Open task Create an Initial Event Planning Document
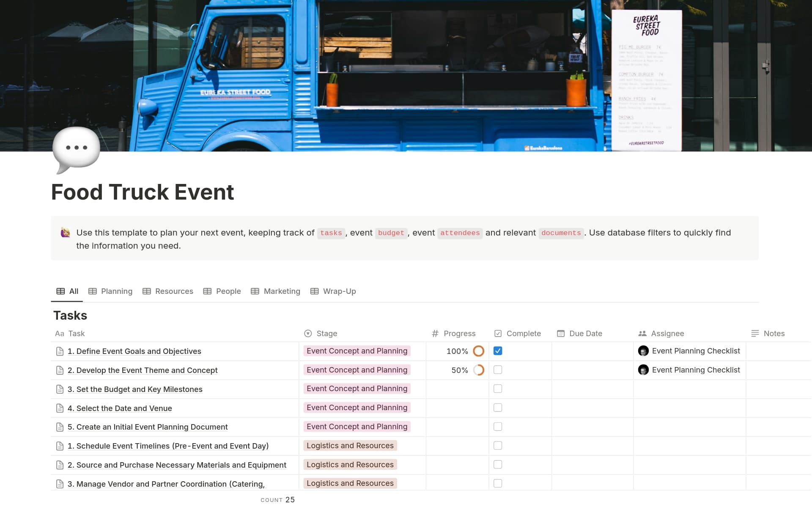The height and width of the screenshot is (507, 812). click(x=148, y=427)
